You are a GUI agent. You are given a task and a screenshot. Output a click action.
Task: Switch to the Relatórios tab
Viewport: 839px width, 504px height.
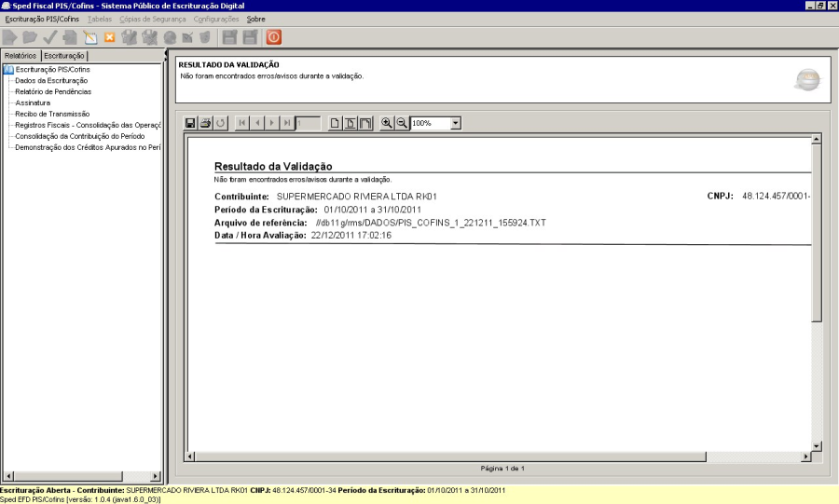coord(21,56)
